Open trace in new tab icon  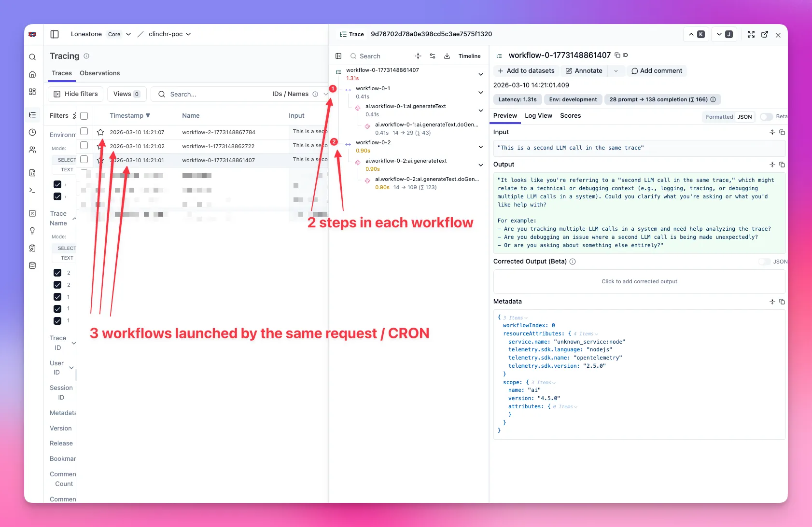click(765, 34)
